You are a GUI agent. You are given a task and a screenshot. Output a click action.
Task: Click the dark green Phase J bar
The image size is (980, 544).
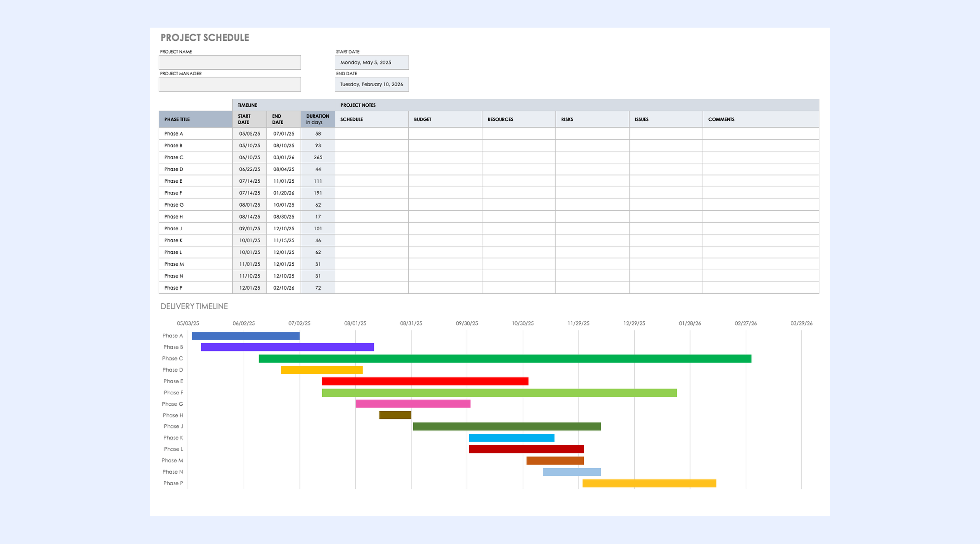(507, 426)
